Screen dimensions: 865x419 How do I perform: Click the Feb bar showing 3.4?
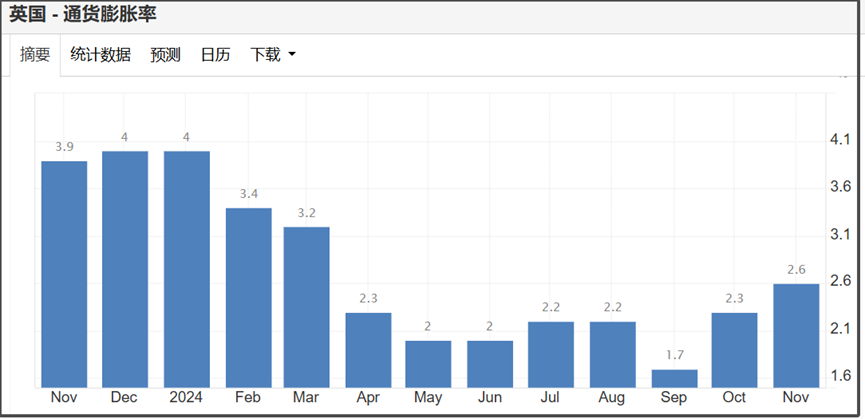click(249, 298)
